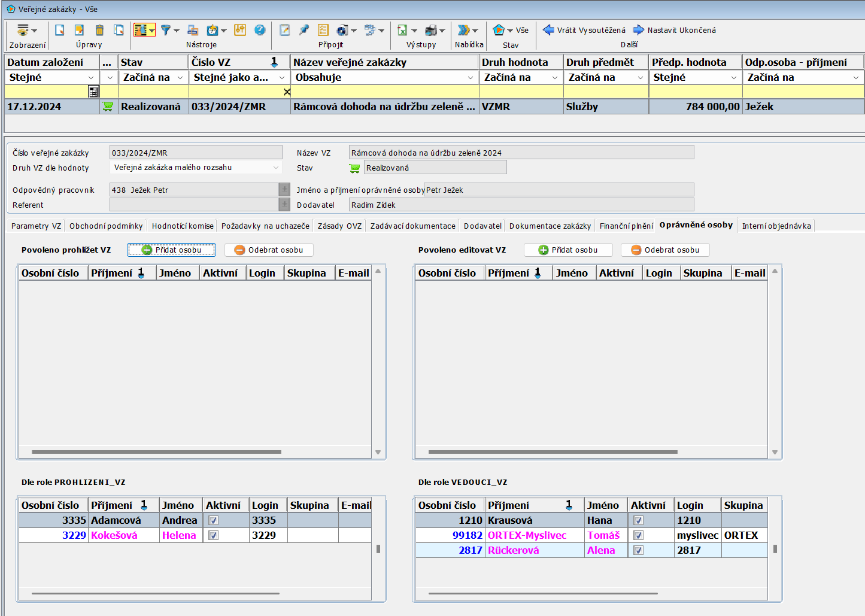865x616 pixels.
Task: Click the orange sliders settings icon
Action: coord(240,30)
